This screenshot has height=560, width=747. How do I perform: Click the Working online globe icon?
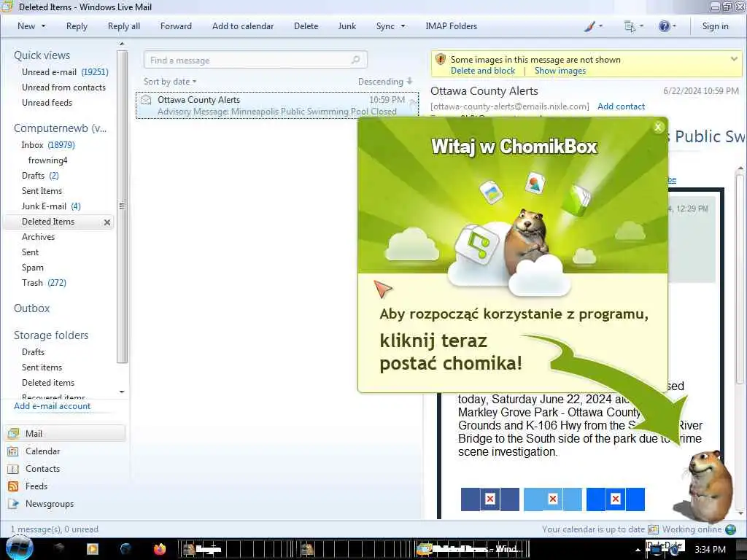click(x=730, y=529)
